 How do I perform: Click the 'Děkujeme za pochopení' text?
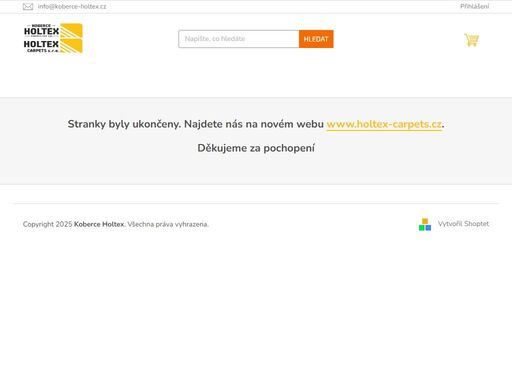point(256,148)
